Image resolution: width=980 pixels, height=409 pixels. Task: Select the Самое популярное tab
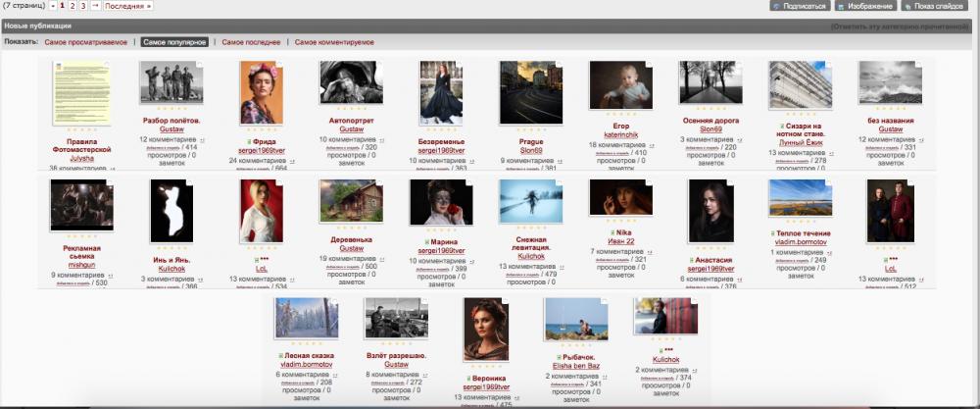tap(174, 42)
